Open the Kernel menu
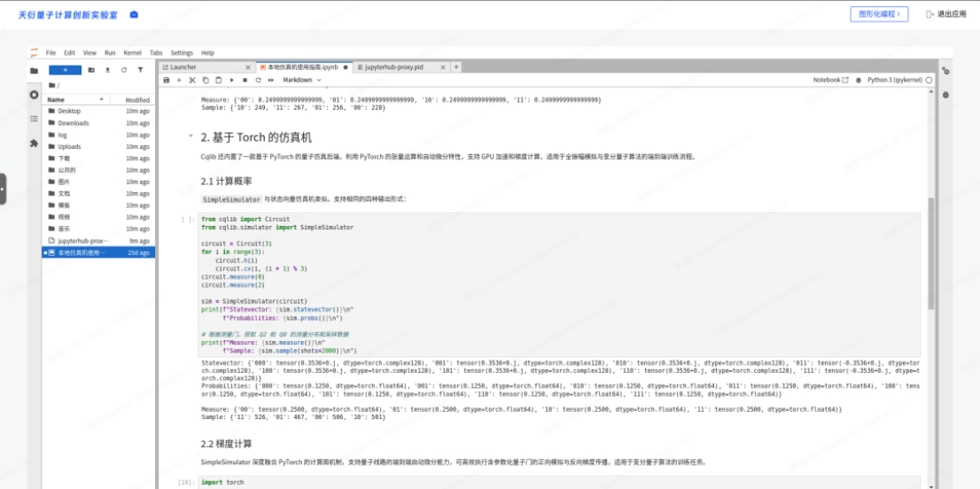This screenshot has width=980, height=489. click(133, 53)
